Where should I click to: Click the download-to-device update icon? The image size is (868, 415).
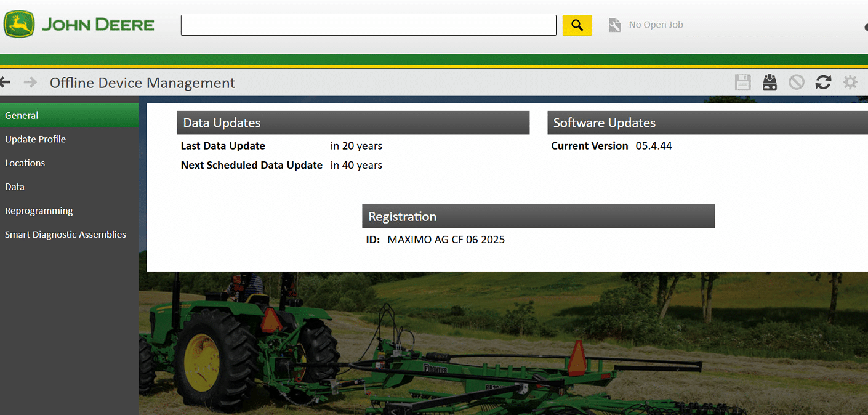(770, 82)
